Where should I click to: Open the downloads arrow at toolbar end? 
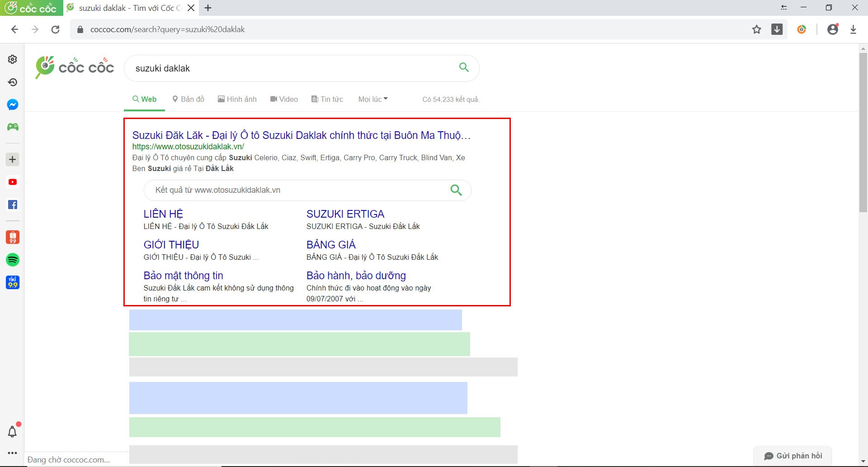point(854,29)
